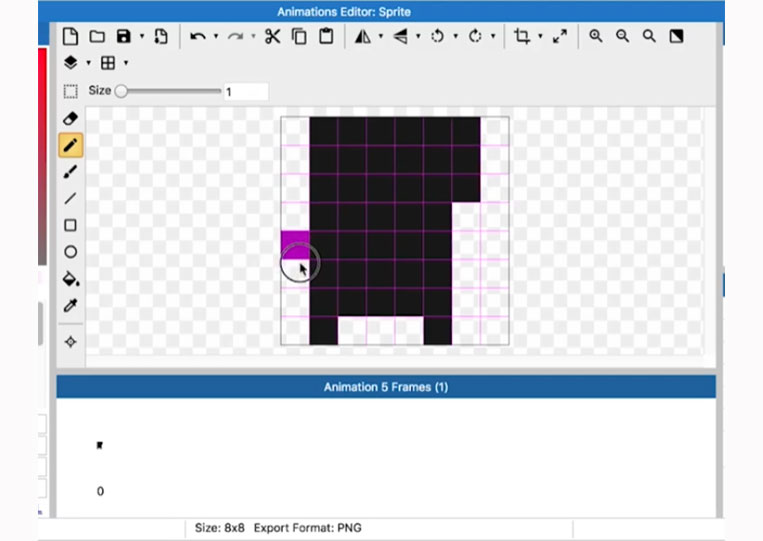
Task: Select the Brush tool
Action: [x=71, y=172]
